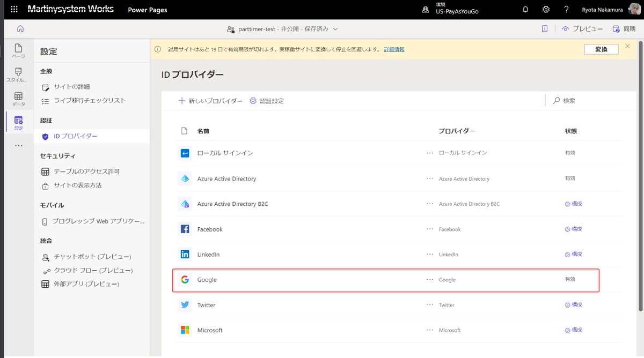Click the LinkedIn name in the list

click(208, 255)
